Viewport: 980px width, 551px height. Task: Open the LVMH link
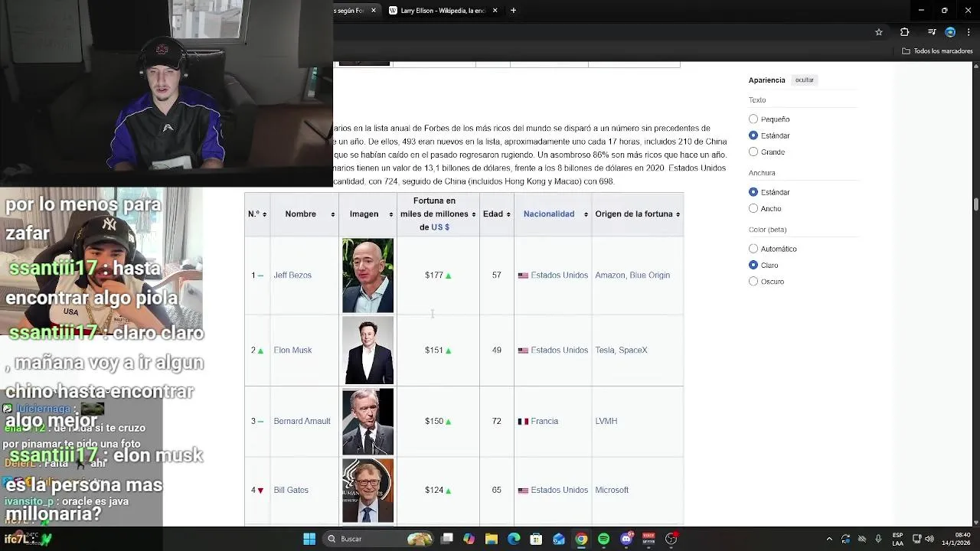pos(606,422)
